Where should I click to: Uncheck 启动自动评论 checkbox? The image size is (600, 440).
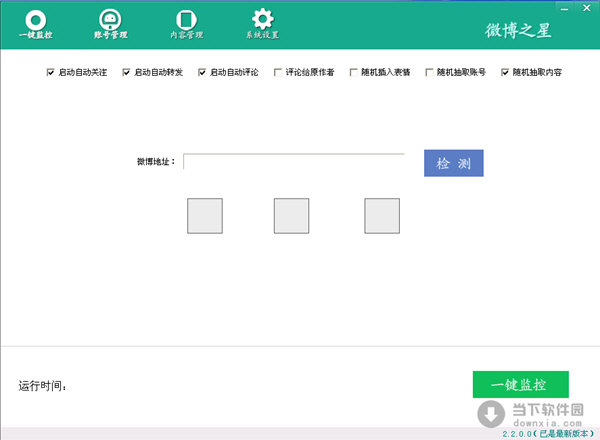202,72
